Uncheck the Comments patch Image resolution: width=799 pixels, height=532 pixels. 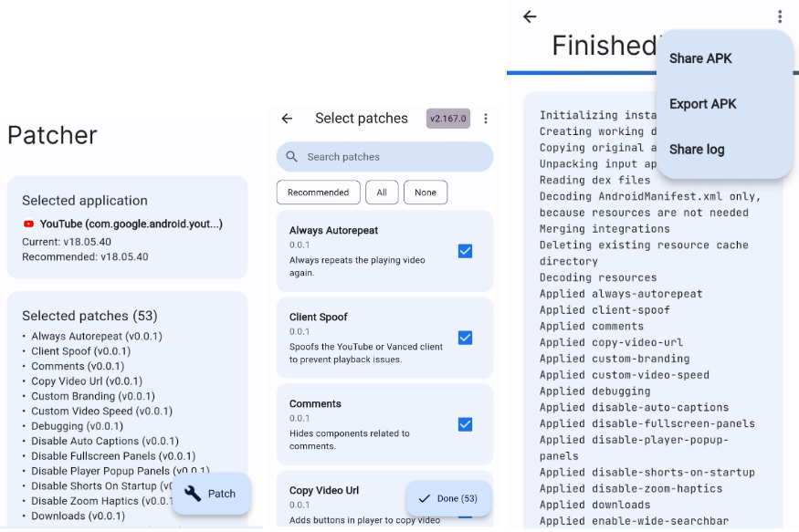pyautogui.click(x=466, y=424)
